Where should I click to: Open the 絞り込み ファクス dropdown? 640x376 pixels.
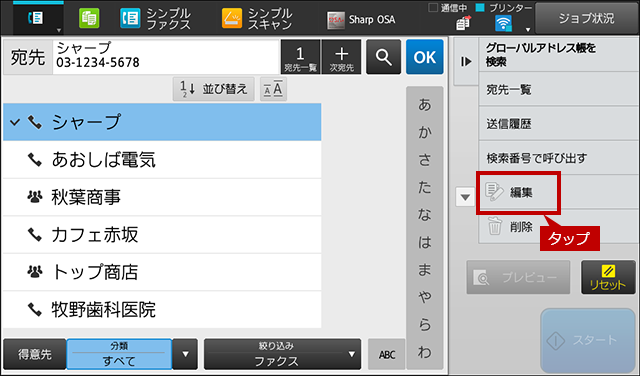(282, 354)
